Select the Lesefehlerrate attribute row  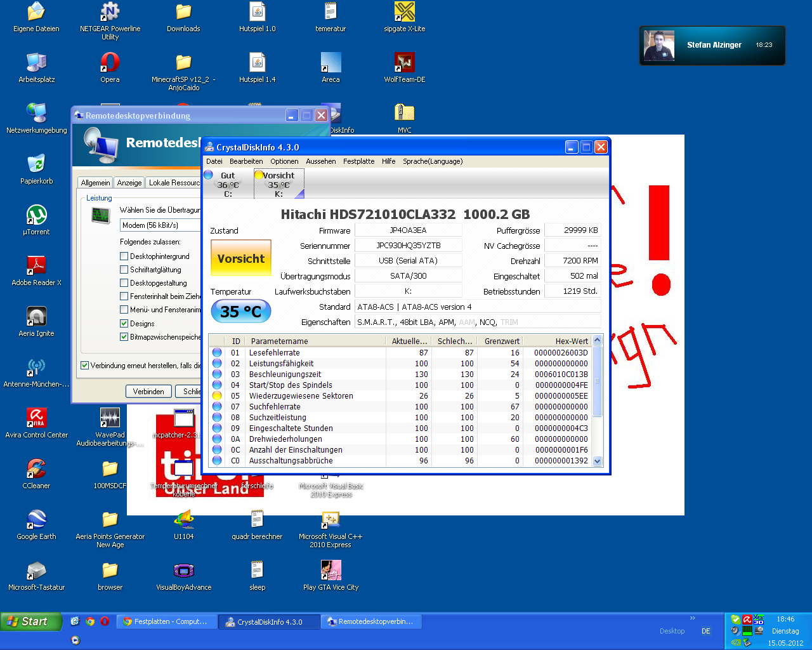400,353
